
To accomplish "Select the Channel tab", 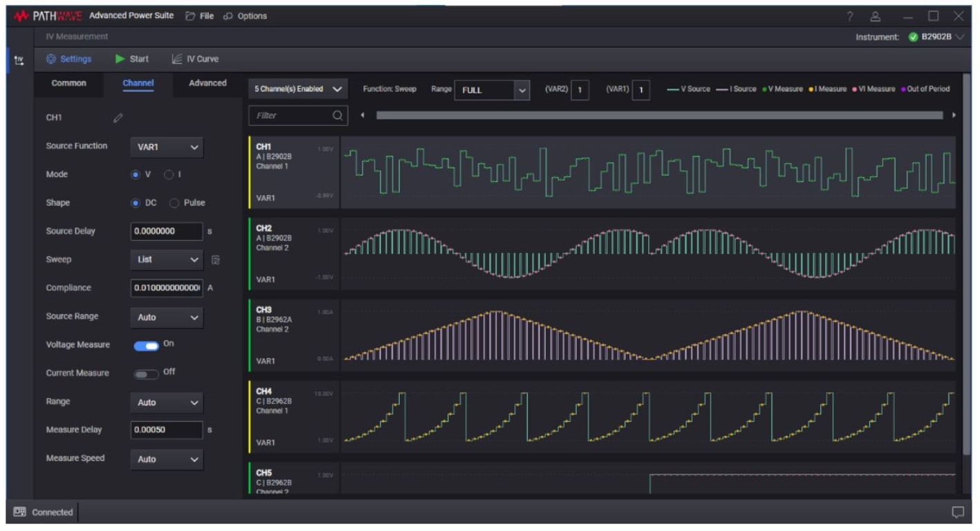I will (x=138, y=83).
